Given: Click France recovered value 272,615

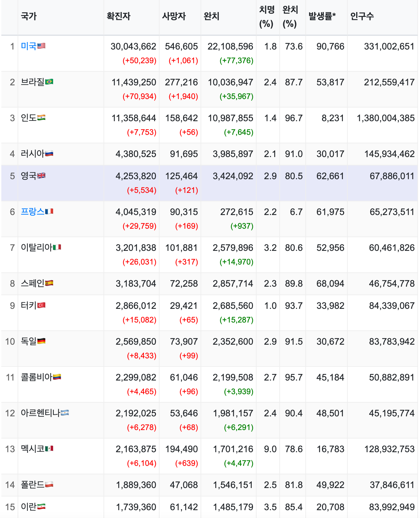Looking at the screenshot, I should tap(237, 212).
